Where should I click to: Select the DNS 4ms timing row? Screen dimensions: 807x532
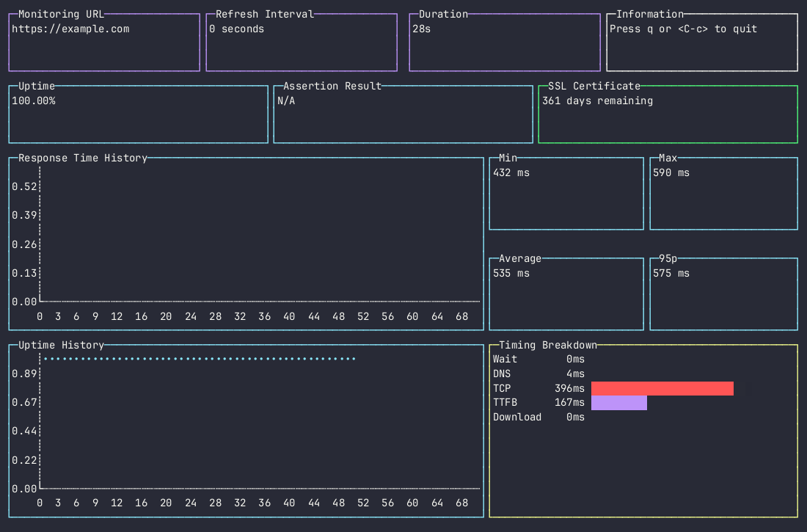(x=536, y=374)
